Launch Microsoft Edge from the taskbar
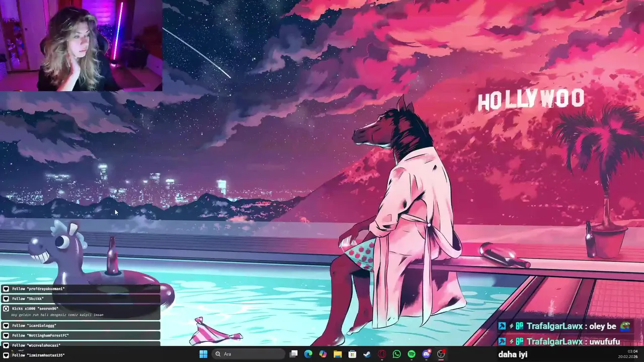The image size is (644, 362). click(x=308, y=354)
